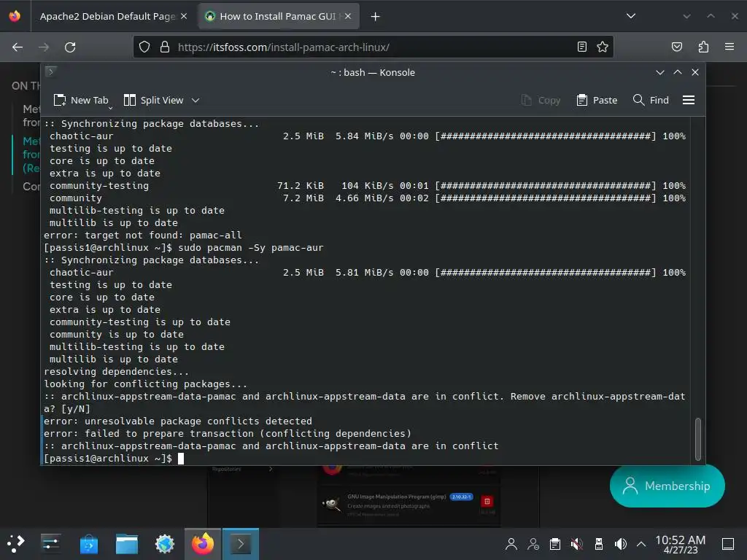Open Find in Konsole toolbar

point(651,100)
